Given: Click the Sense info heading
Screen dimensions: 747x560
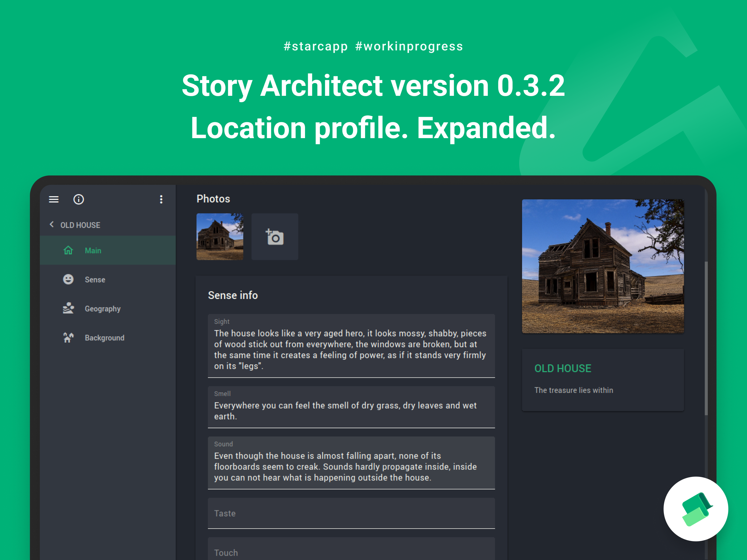Looking at the screenshot, I should [233, 295].
